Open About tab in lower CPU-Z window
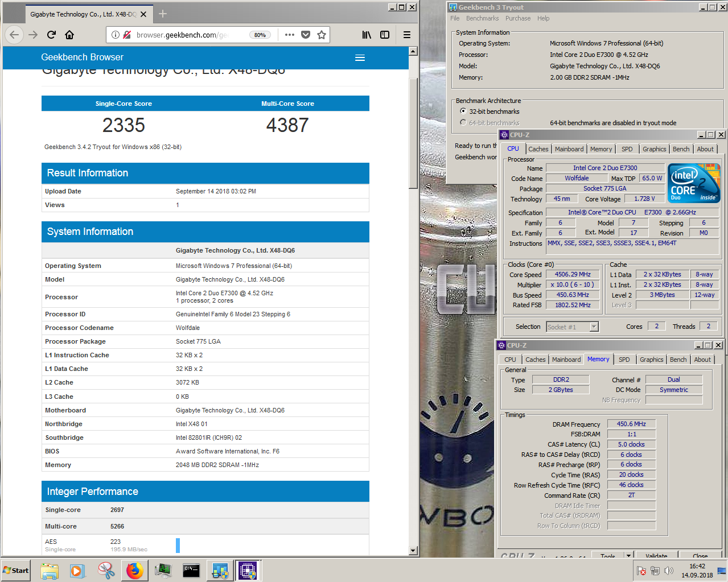 coord(702,360)
